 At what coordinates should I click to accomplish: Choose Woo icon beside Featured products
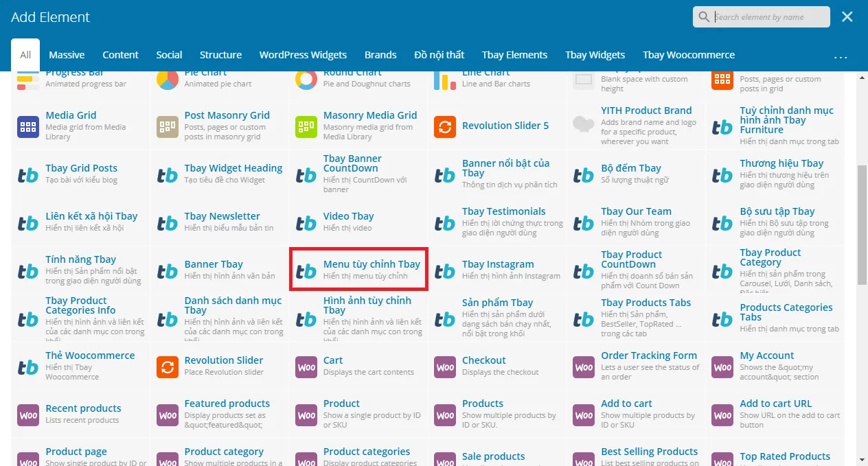[x=168, y=415]
